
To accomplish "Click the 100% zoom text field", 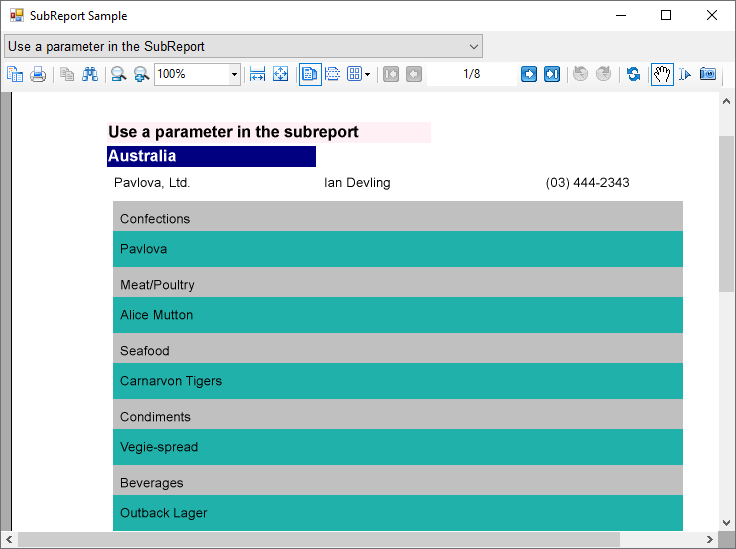I will point(192,74).
